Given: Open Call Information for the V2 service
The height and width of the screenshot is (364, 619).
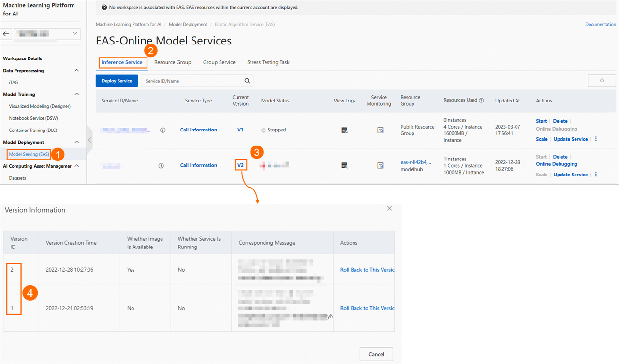Looking at the screenshot, I should pyautogui.click(x=199, y=165).
